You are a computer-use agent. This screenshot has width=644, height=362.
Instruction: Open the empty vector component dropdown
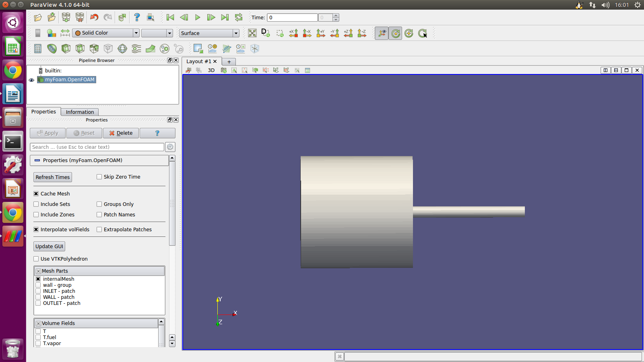tap(157, 33)
